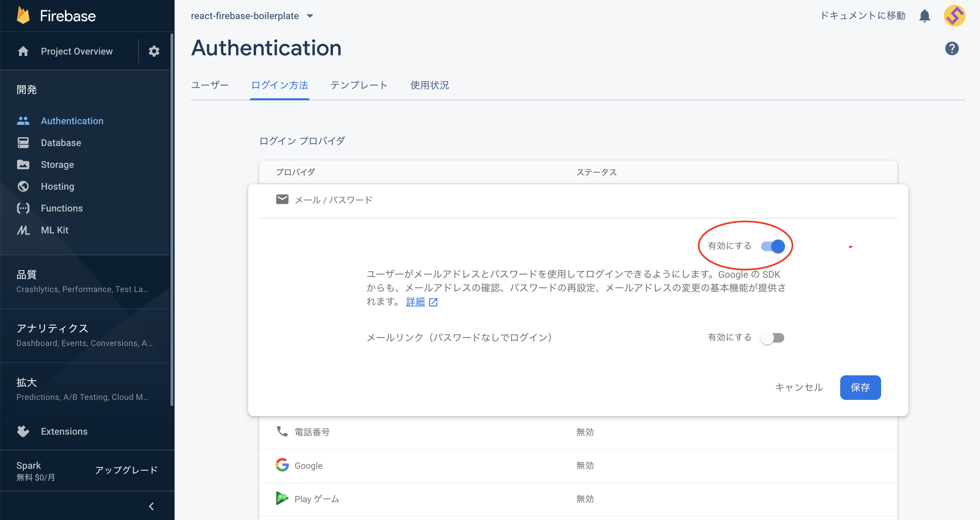This screenshot has width=980, height=520.
Task: Click the Firebase flame logo
Action: (23, 16)
